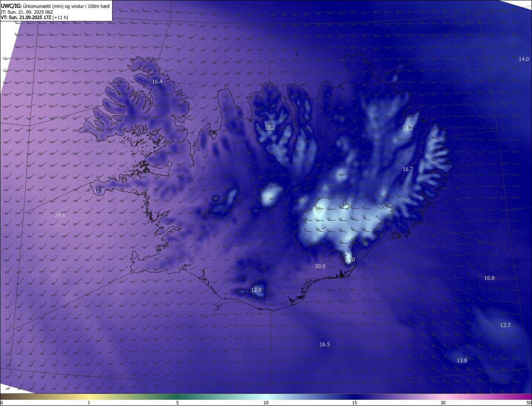Image resolution: width=532 pixels, height=406 pixels.
Task: Click the map value 20.0 near the south coast
Action: click(x=320, y=267)
